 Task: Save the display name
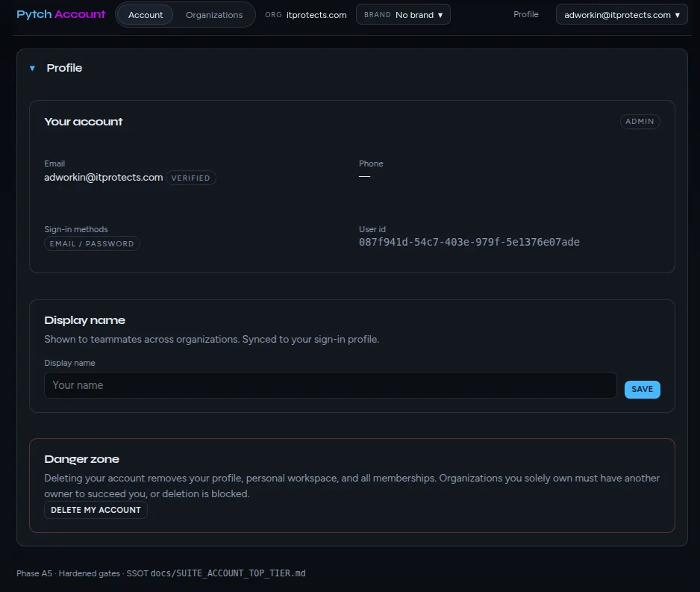coord(642,389)
